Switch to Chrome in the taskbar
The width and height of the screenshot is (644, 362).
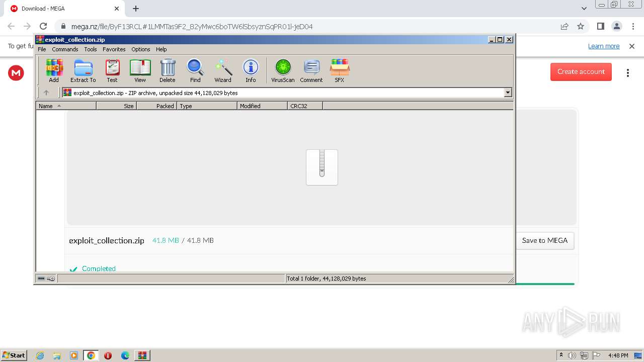click(91, 355)
